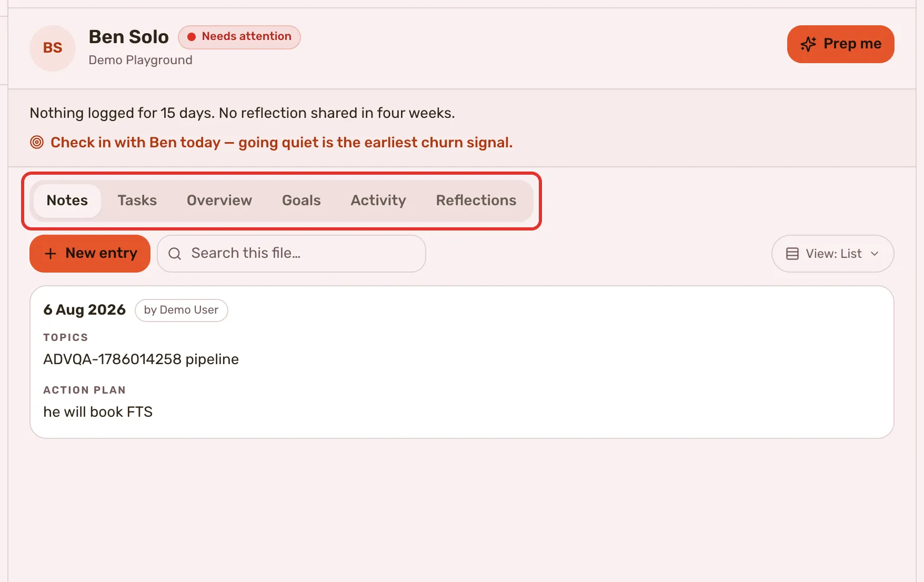Click the ADVQA-1786014258 pipeline topic text

point(141,359)
